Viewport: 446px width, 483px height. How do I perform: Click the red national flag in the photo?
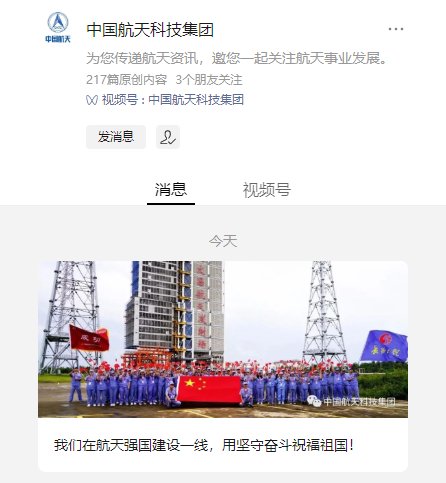(x=209, y=389)
